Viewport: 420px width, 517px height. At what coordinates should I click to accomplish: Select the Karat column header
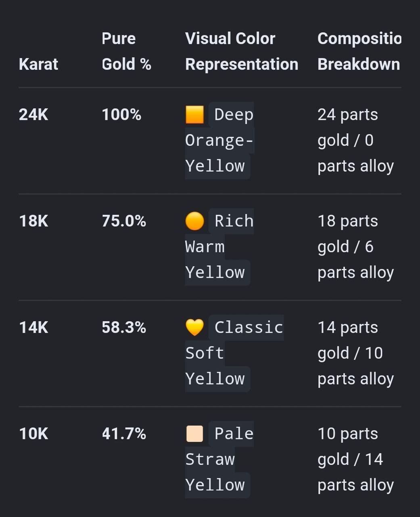(x=38, y=64)
